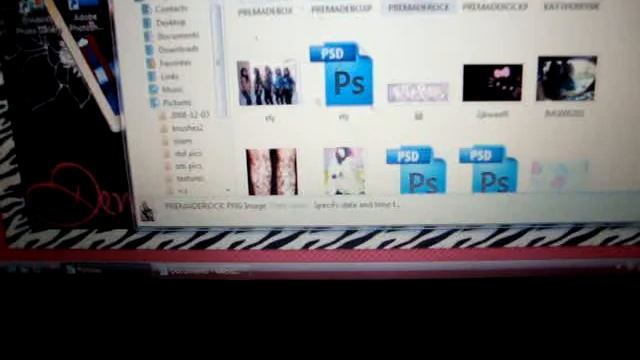Click the details pane file preview icon

(x=146, y=211)
